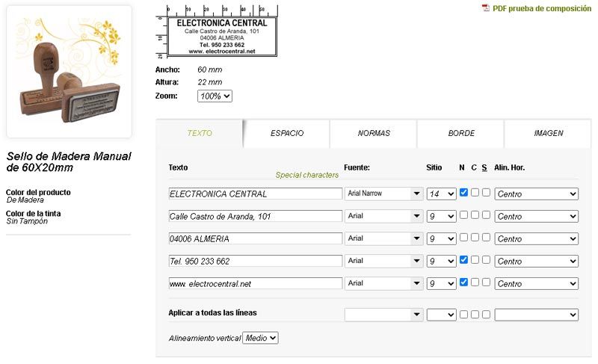Open font dropdown for Calle Castro line
This screenshot has width=598, height=364.
pos(383,216)
